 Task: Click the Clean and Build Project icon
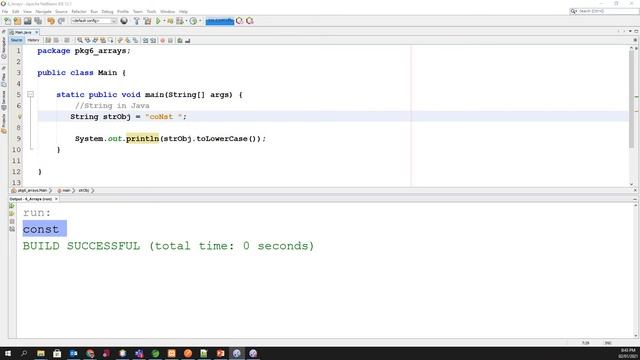(x=147, y=21)
